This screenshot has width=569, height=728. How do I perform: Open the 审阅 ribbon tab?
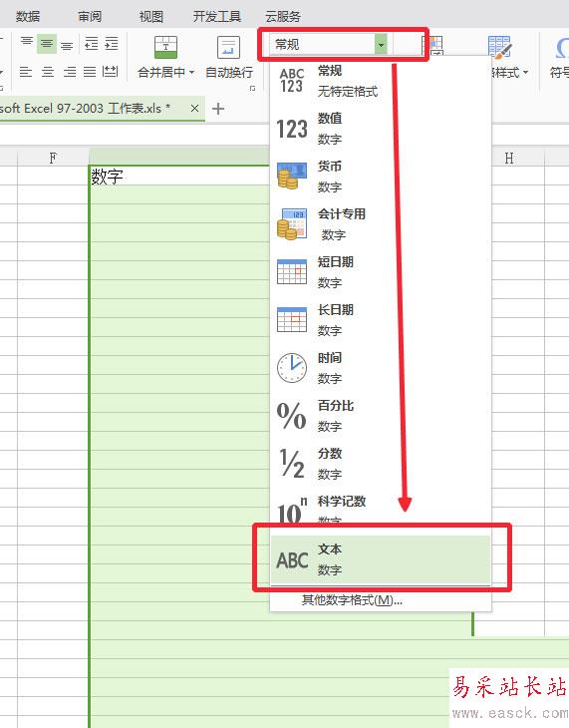(x=90, y=17)
